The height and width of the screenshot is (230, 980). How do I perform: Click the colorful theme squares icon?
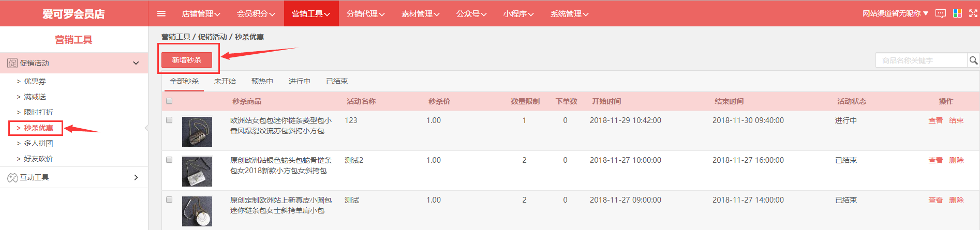click(x=957, y=13)
